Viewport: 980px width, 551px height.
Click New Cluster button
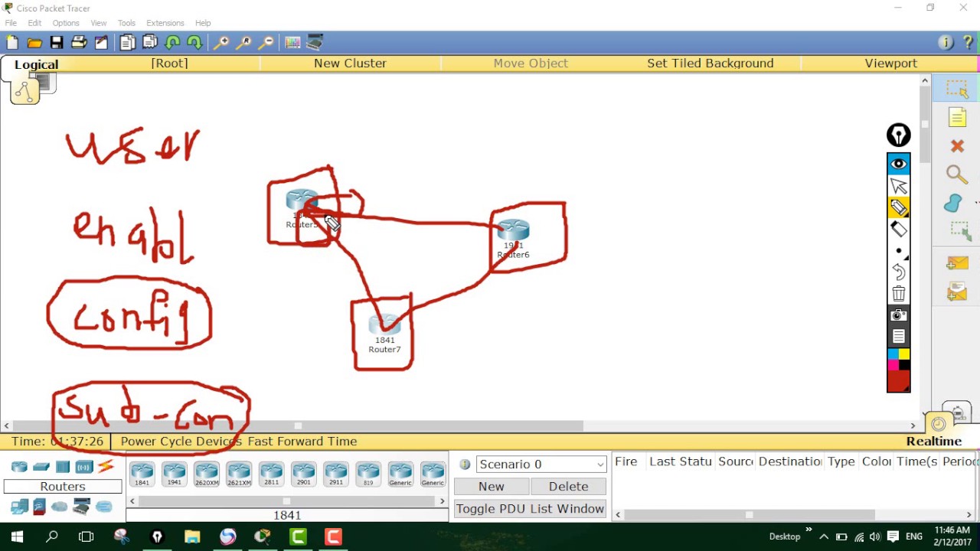point(350,63)
